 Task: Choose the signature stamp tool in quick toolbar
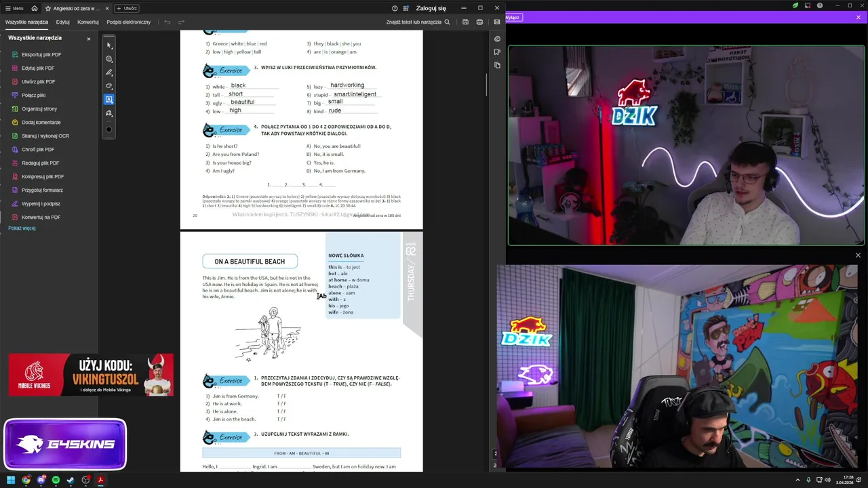108,113
